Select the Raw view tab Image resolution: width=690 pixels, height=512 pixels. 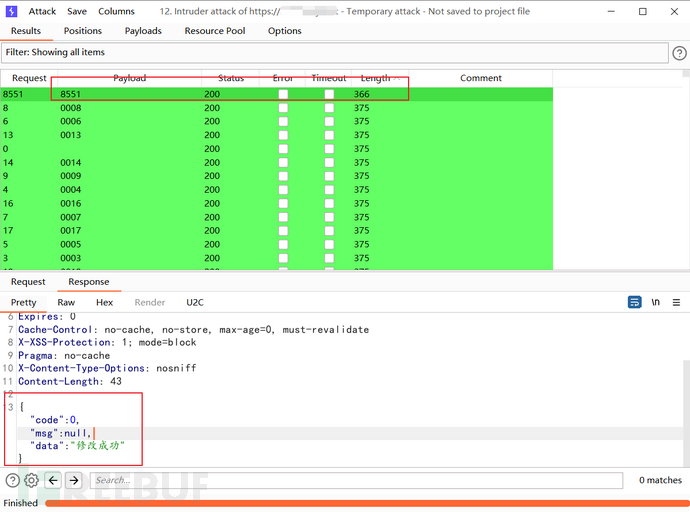[66, 302]
